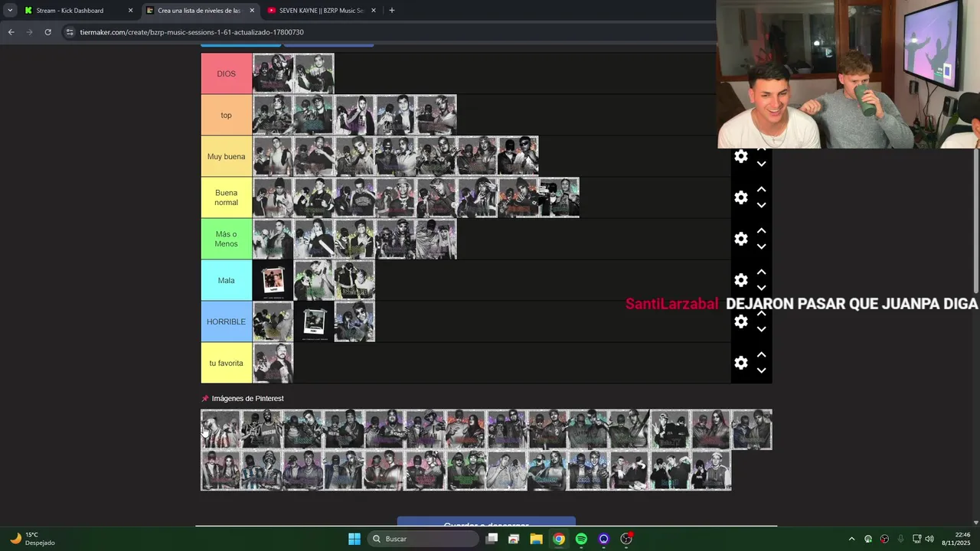The width and height of the screenshot is (980, 551).
Task: Click the Buena normal tier label
Action: 227,197
